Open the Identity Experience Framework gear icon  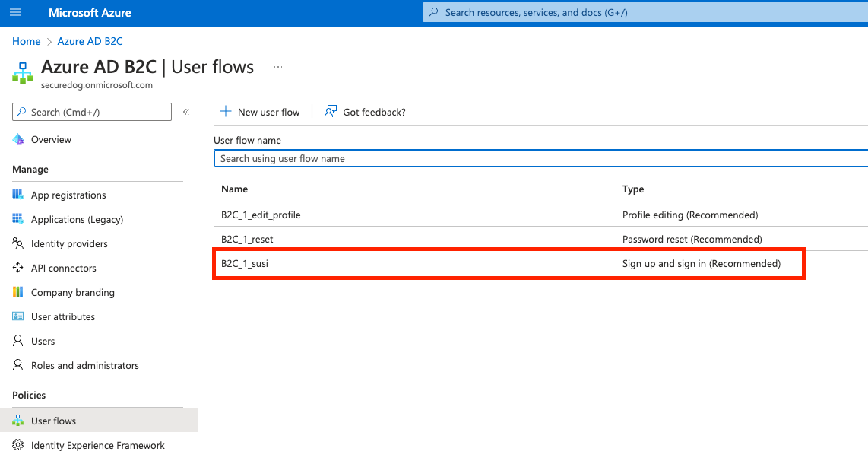tap(17, 445)
